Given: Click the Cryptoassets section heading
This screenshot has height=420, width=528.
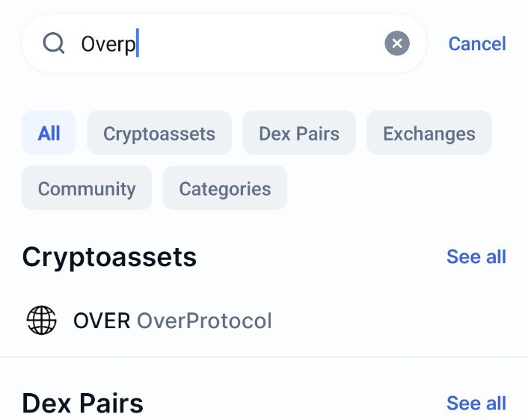Looking at the screenshot, I should tap(109, 257).
